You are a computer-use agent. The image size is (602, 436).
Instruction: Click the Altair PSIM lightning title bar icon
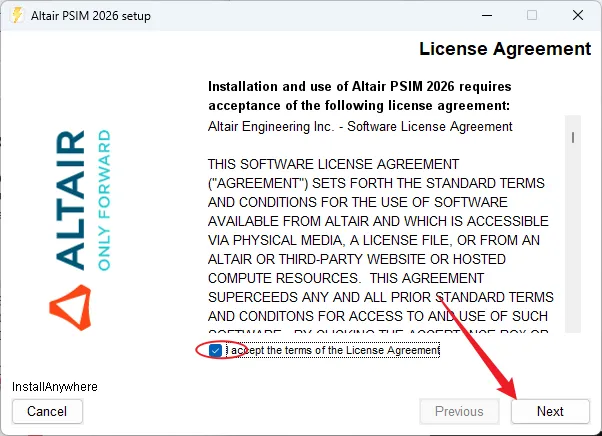tap(17, 15)
